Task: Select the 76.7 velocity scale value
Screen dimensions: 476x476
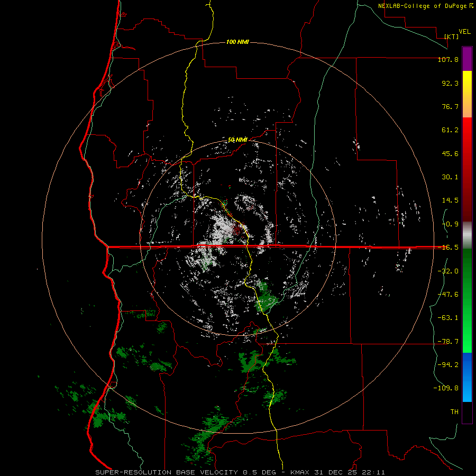Action: pos(450,106)
